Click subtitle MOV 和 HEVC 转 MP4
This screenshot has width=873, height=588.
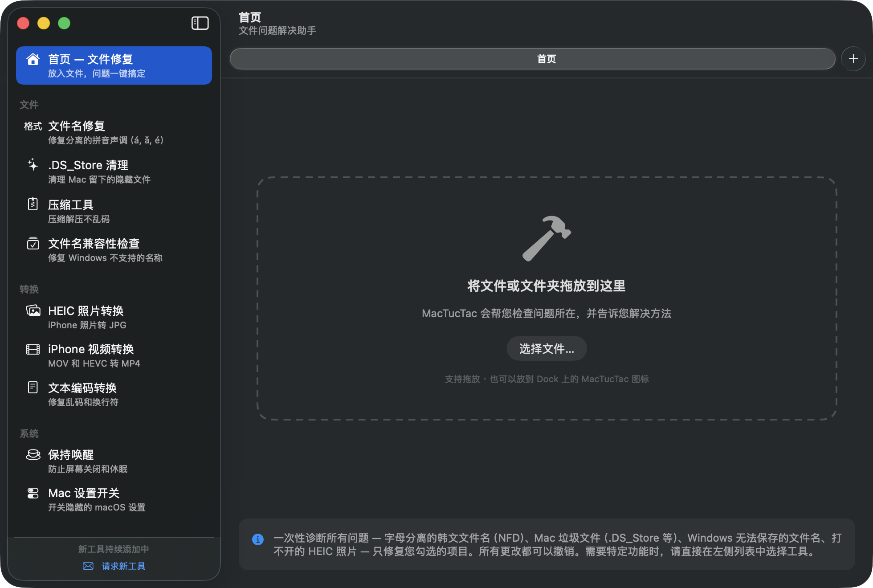click(94, 363)
